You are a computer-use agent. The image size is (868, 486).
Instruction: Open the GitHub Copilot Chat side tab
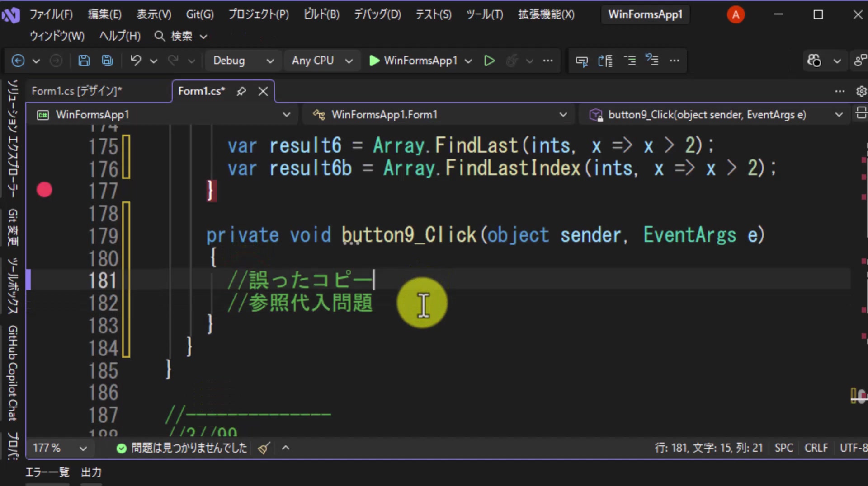pyautogui.click(x=13, y=373)
